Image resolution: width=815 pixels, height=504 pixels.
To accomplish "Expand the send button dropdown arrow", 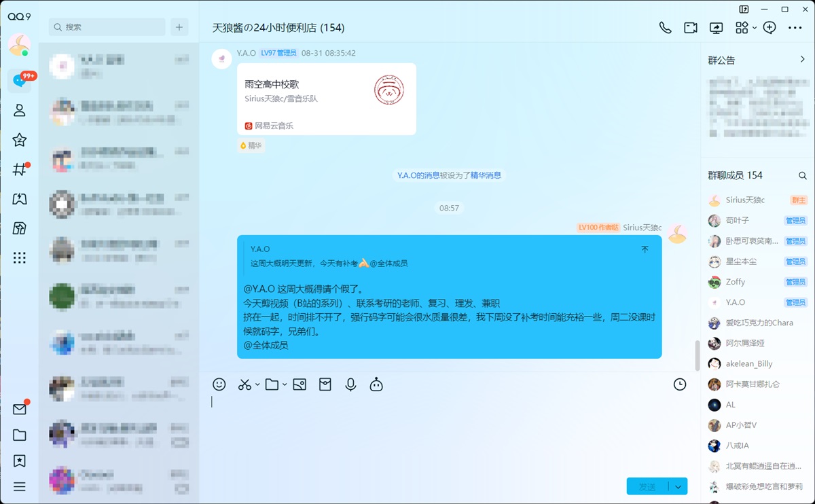I will [678, 486].
